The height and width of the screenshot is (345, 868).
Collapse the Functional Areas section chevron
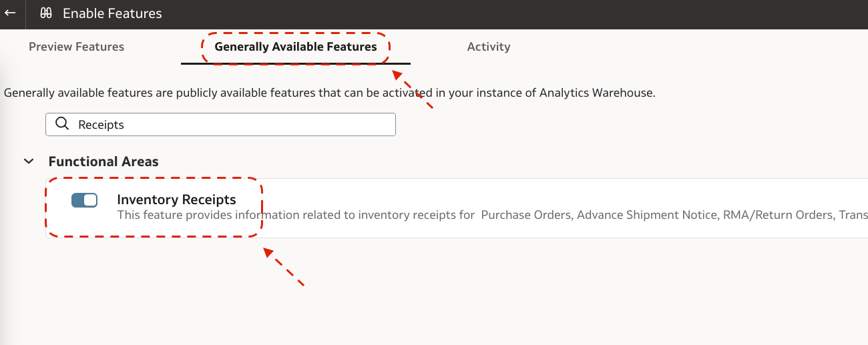(x=28, y=161)
